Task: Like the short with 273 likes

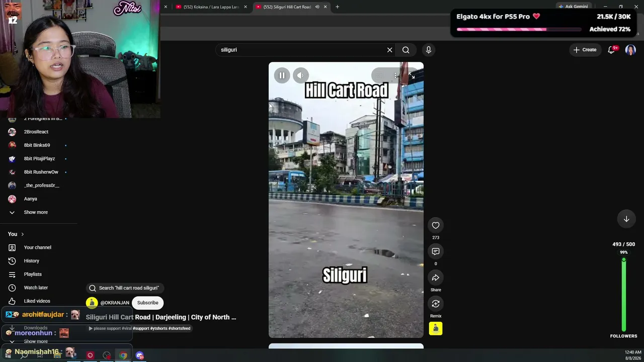Action: [x=436, y=225]
